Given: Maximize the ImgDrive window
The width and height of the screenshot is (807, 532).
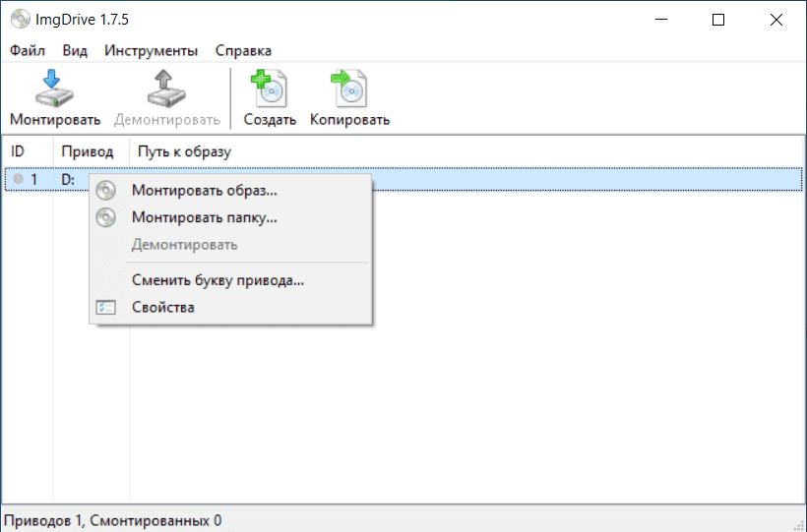Looking at the screenshot, I should click(718, 20).
